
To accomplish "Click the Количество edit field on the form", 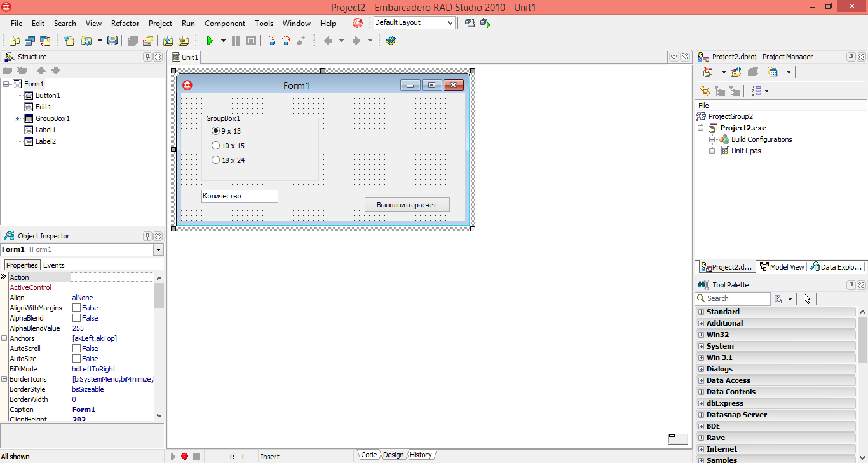I will coord(240,196).
